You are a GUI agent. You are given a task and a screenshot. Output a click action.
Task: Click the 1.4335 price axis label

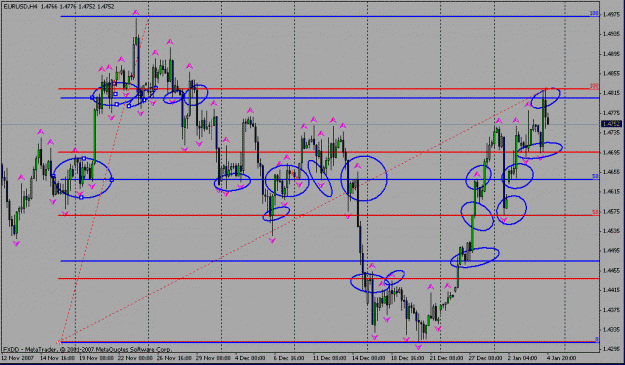(611, 330)
